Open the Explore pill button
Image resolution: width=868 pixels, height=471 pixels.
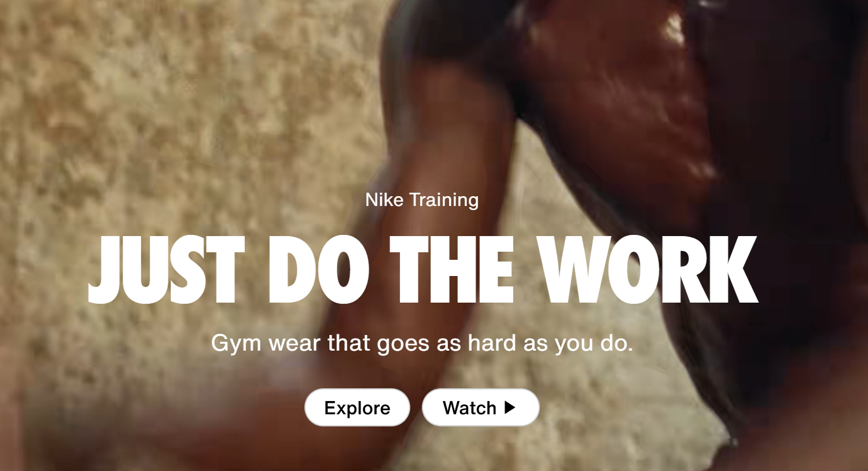(357, 407)
